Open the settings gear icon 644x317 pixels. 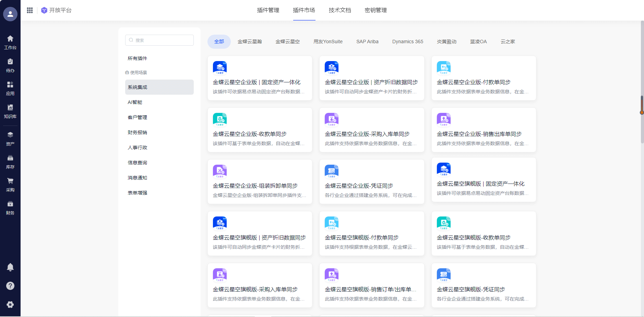(10, 305)
